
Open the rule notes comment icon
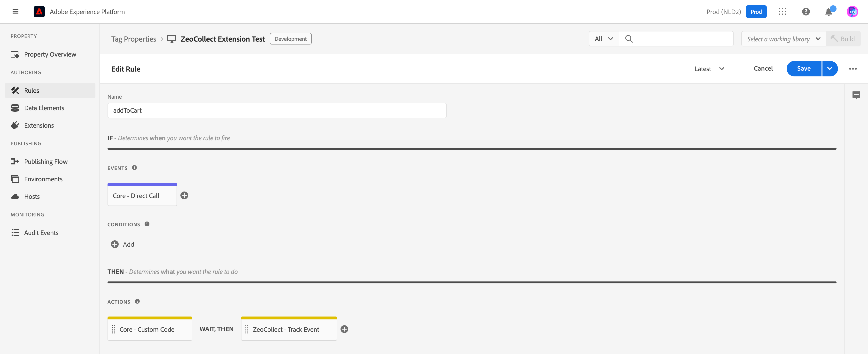click(856, 95)
